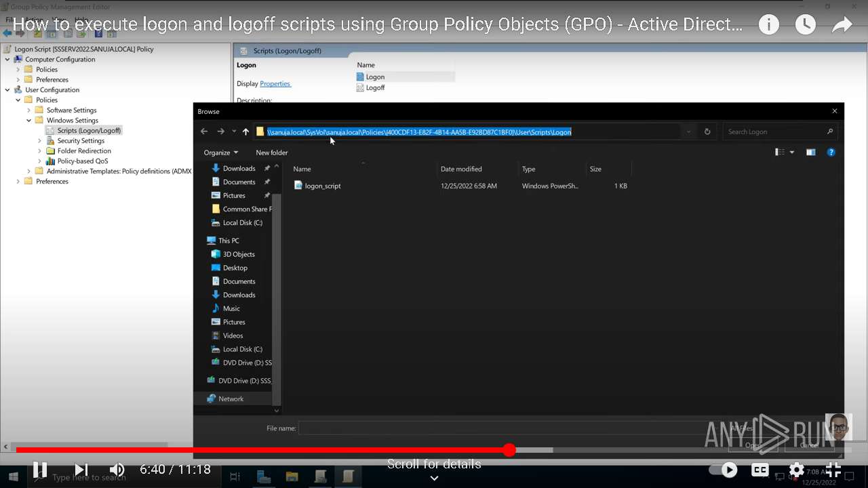Select Scripts (Logon/Logoff) tree item

click(x=89, y=130)
